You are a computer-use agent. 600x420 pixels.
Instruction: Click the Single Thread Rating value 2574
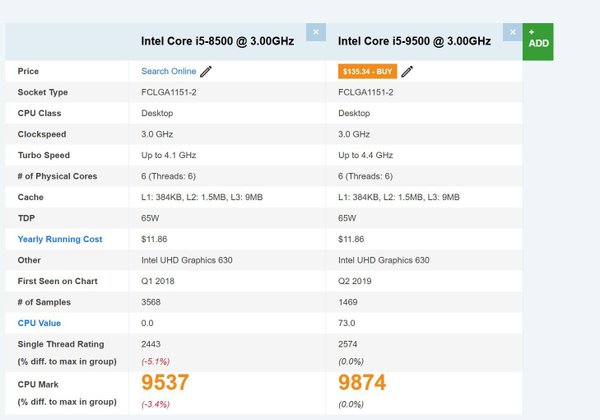point(347,344)
